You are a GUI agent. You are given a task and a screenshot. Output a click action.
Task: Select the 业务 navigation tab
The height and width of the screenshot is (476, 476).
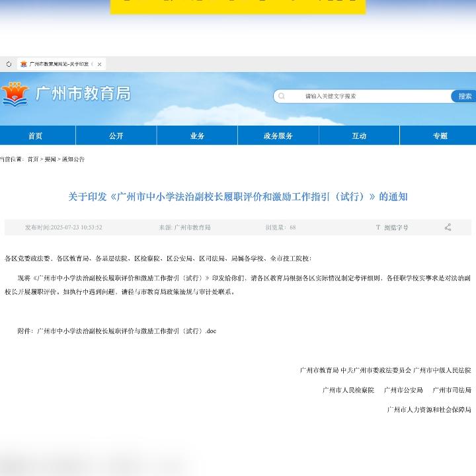point(197,136)
